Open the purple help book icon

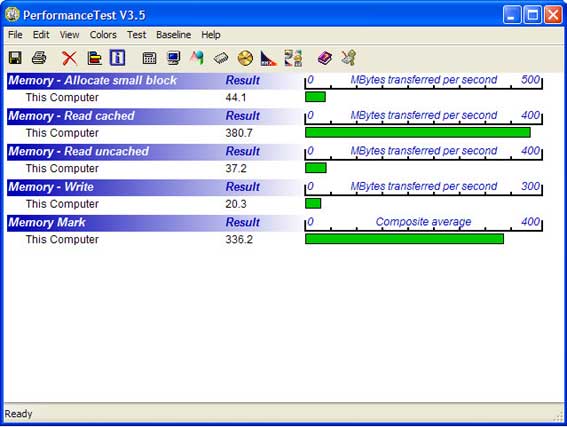tap(325, 58)
